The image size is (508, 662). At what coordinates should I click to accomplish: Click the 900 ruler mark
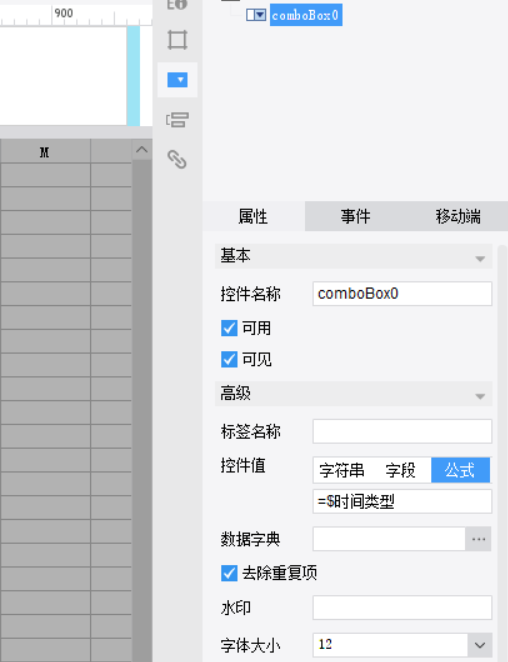click(x=63, y=13)
